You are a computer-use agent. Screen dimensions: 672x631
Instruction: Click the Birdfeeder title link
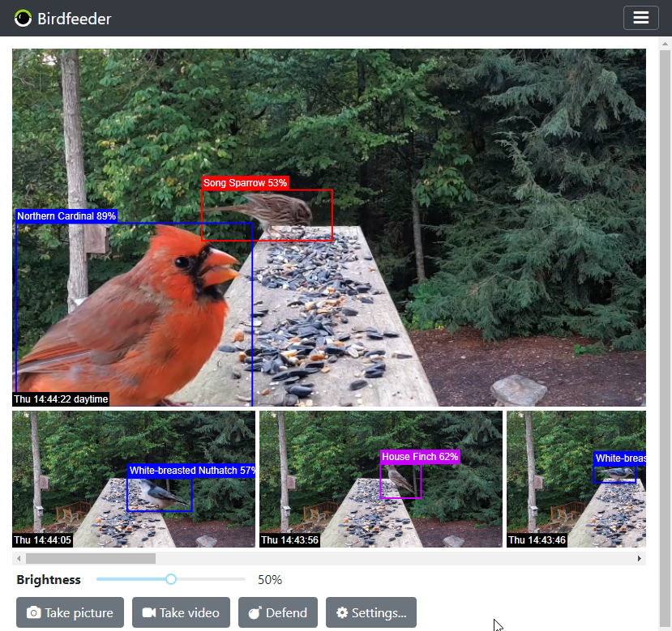[x=75, y=19]
